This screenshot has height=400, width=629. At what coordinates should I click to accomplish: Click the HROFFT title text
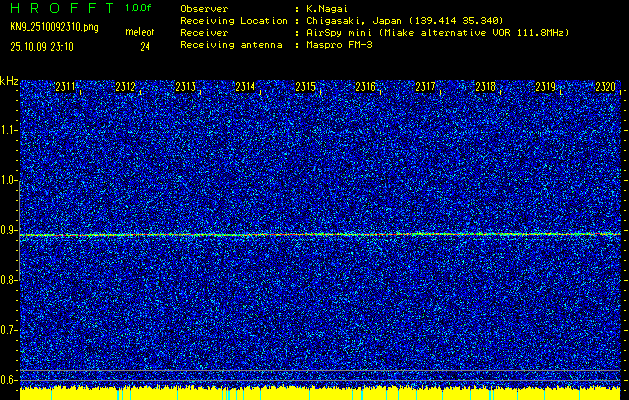(60, 8)
